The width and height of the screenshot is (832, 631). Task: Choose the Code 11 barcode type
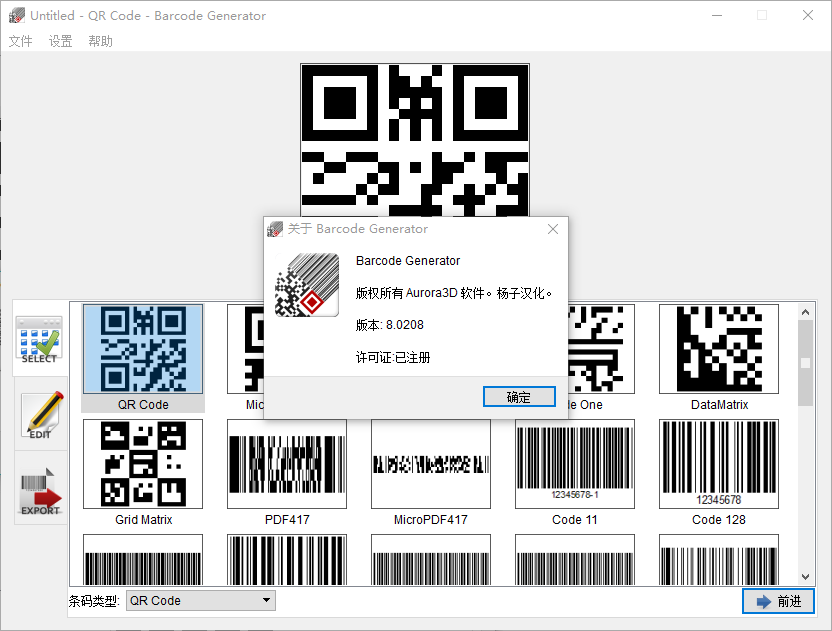pos(575,464)
